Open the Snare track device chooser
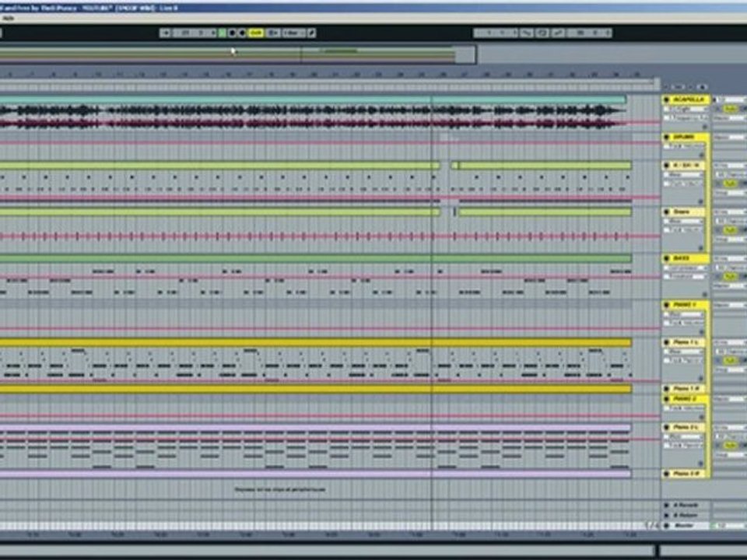The width and height of the screenshot is (747, 560). (x=684, y=221)
